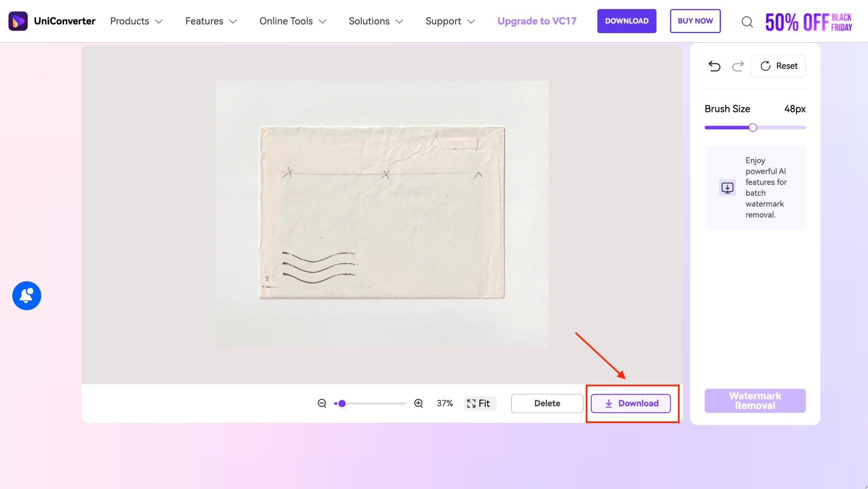This screenshot has height=489, width=868.
Task: Expand the Products dropdown menu
Action: [136, 21]
